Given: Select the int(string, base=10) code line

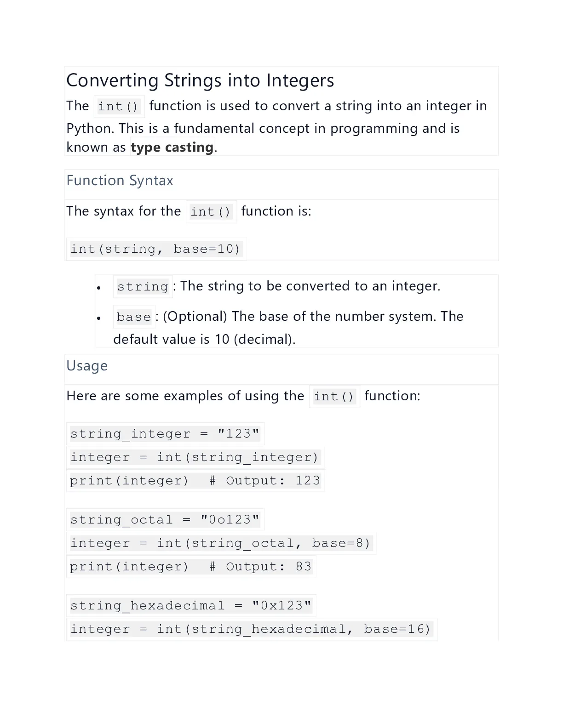Looking at the screenshot, I should [155, 249].
